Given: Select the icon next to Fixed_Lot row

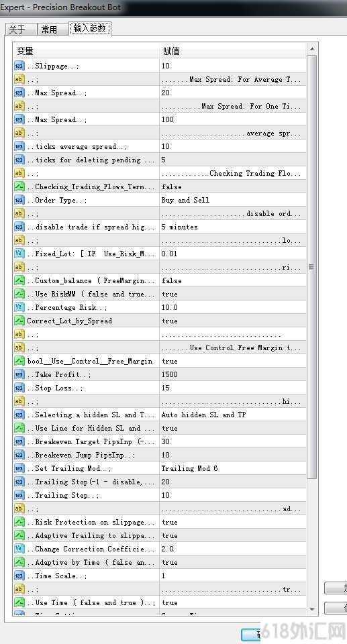Looking at the screenshot, I should [x=19, y=254].
